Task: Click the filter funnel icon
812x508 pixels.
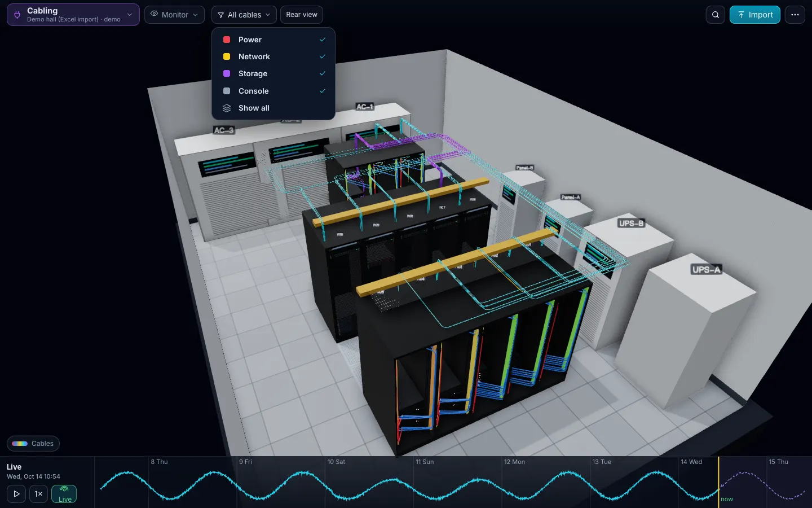Action: (220, 15)
